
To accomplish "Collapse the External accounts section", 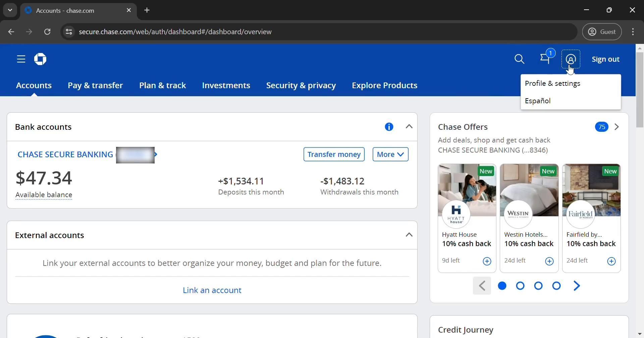I will [409, 235].
